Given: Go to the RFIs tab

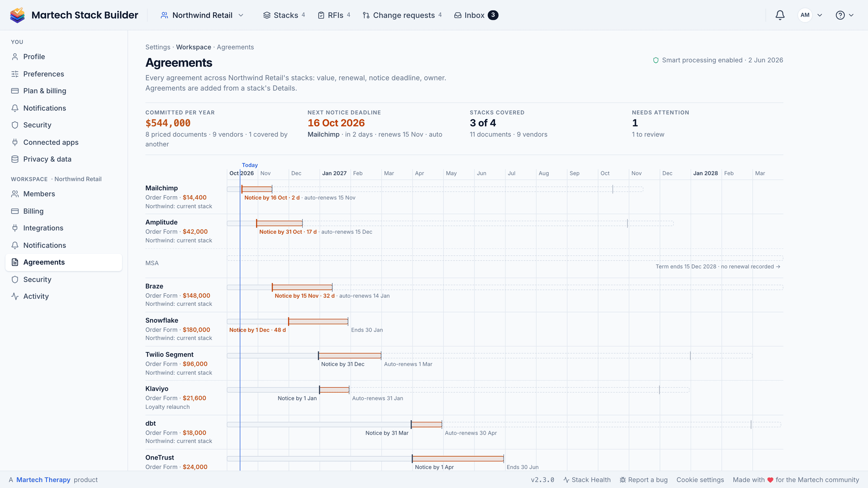Looking at the screenshot, I should point(334,15).
